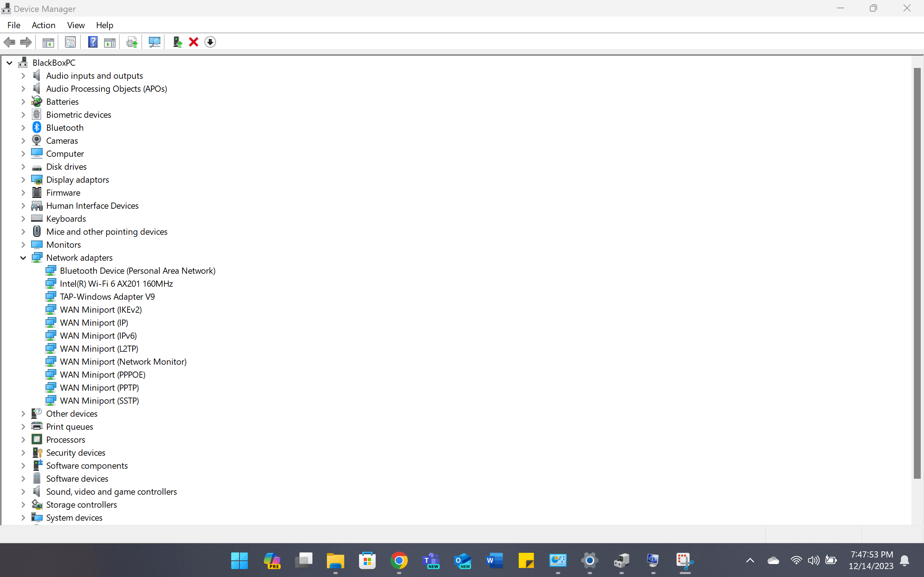Open the View menu

[x=75, y=25]
